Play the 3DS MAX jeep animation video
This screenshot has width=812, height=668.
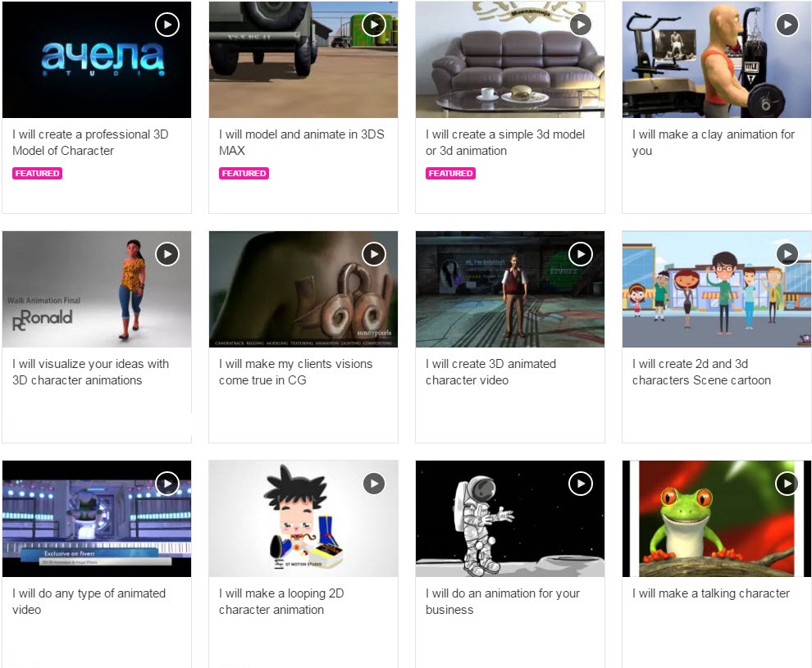coord(374,25)
